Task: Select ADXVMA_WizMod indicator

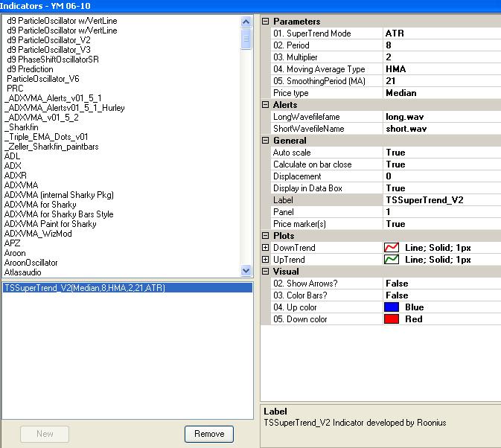Action: pyautogui.click(x=38, y=234)
